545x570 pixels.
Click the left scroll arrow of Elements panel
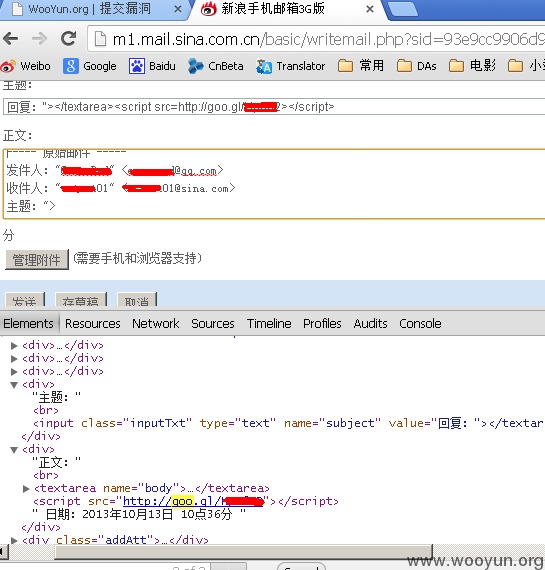[x=3, y=551]
